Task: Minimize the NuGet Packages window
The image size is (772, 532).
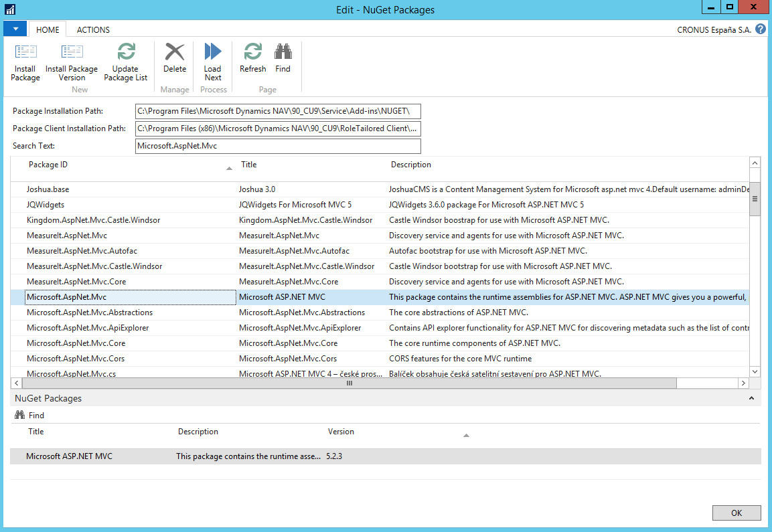Action: (710, 7)
